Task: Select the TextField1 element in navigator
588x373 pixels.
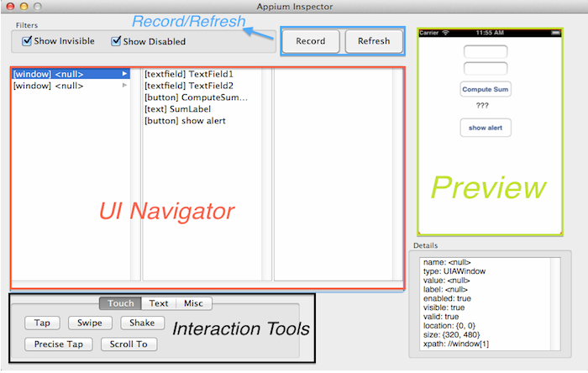Action: pyautogui.click(x=189, y=74)
